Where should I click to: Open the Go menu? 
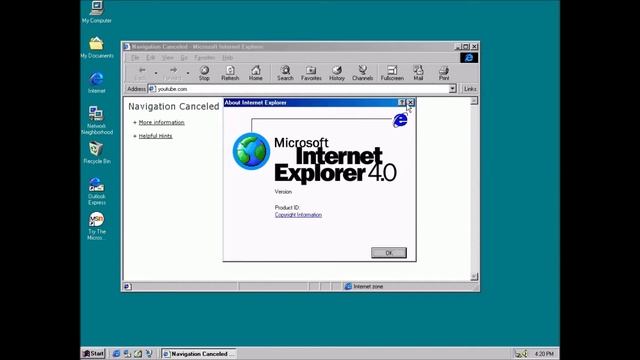coord(184,58)
